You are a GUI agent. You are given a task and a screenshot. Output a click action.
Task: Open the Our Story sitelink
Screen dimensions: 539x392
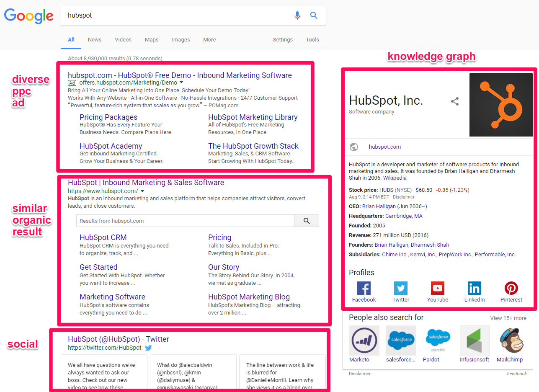click(x=224, y=267)
